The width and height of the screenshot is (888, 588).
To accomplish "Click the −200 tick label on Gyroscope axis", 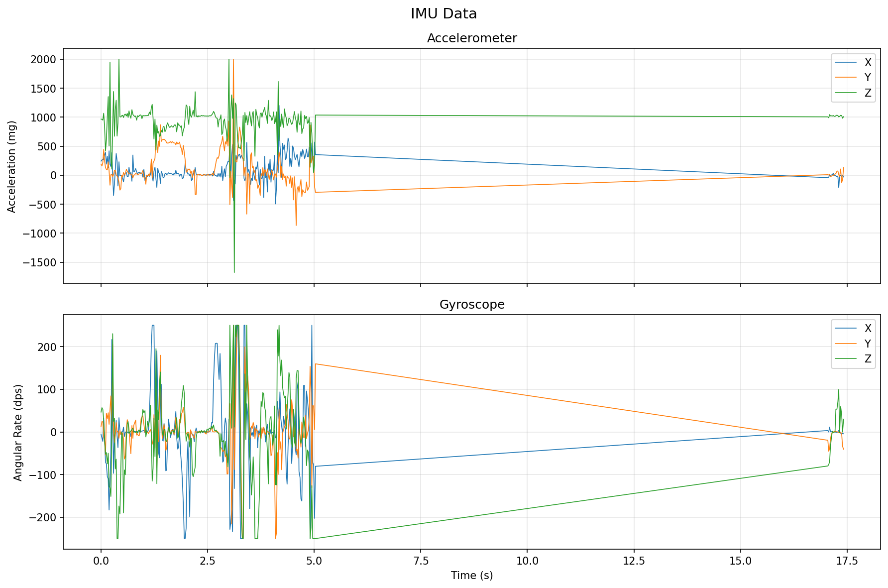I will 44,517.
